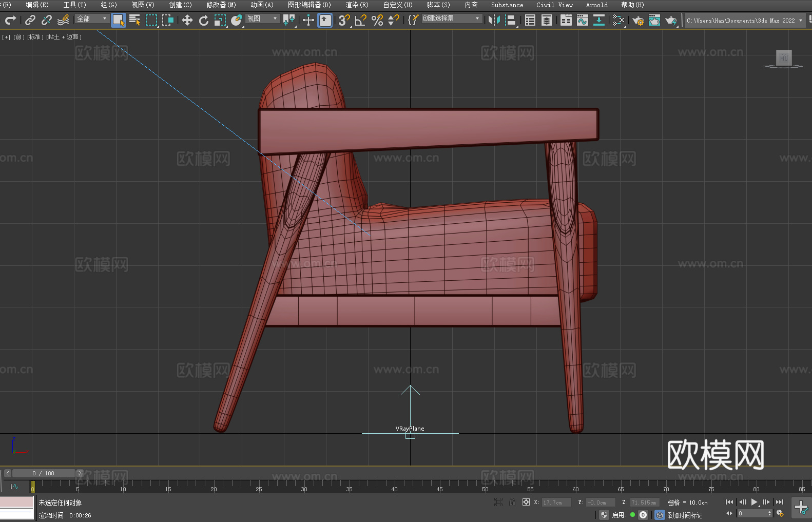Open the Material Editor node icon

tap(618, 20)
